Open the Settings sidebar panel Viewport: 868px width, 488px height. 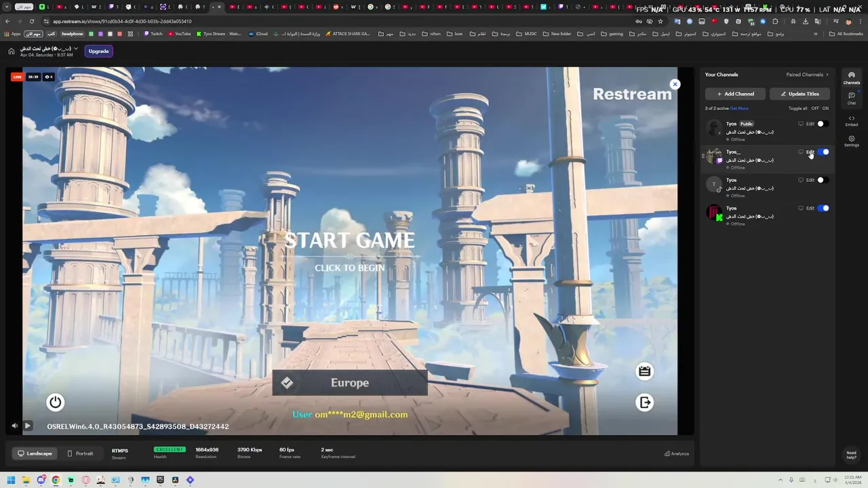point(852,141)
